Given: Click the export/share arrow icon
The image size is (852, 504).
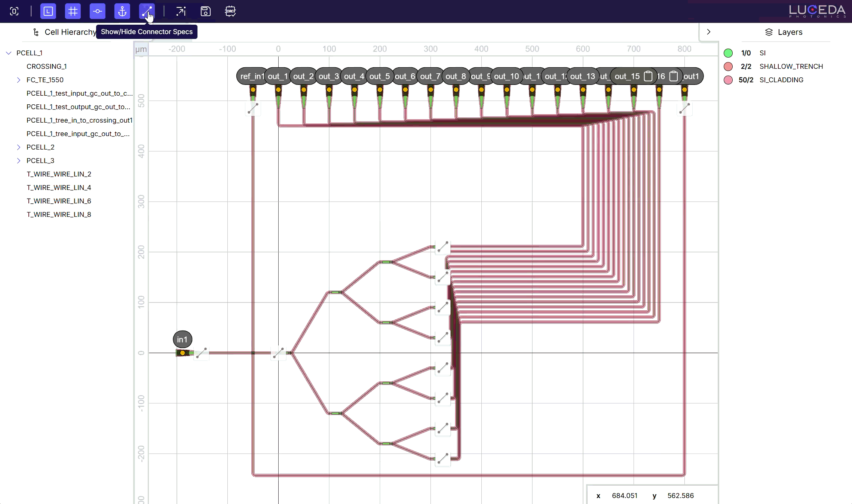Looking at the screenshot, I should point(180,11).
